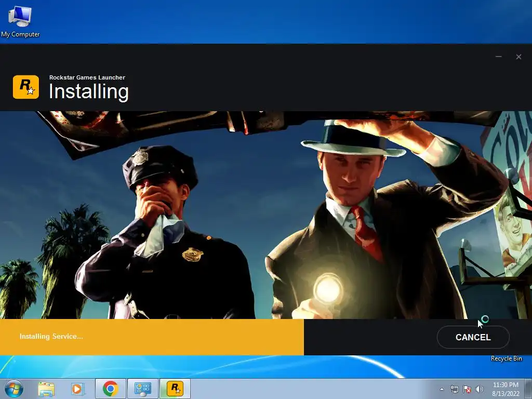Minimize the Rockstar installer window

pos(498,57)
